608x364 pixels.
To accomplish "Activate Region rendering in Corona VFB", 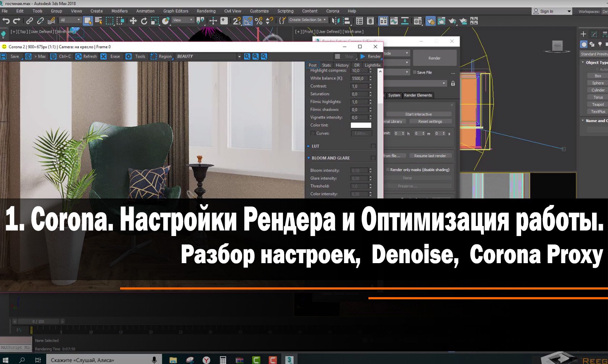I will coord(162,56).
